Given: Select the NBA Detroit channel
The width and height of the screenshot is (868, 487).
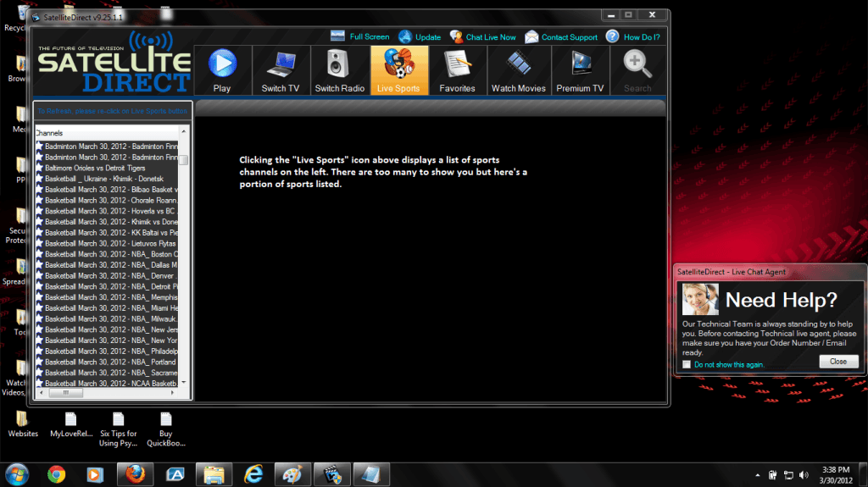Looking at the screenshot, I should [107, 286].
